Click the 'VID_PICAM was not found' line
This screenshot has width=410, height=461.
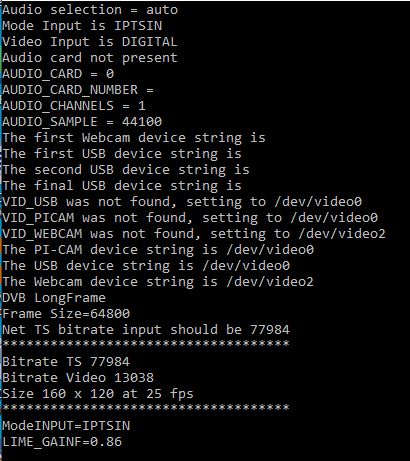tap(190, 218)
